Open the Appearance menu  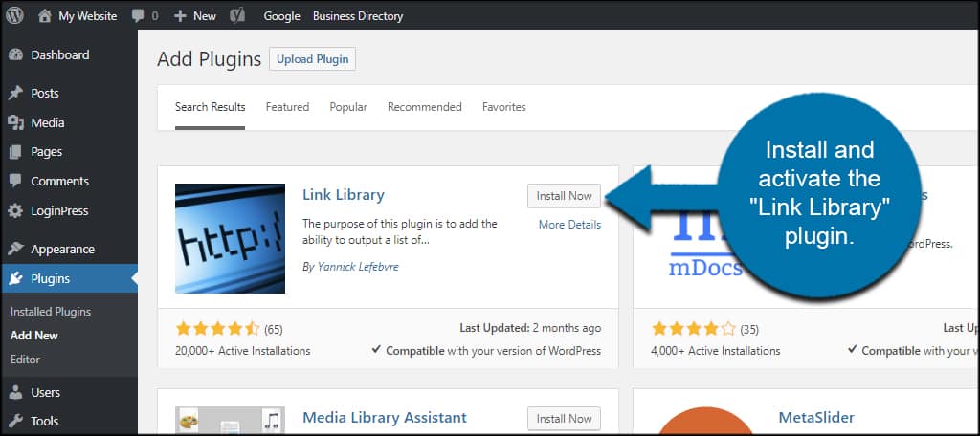(x=62, y=250)
